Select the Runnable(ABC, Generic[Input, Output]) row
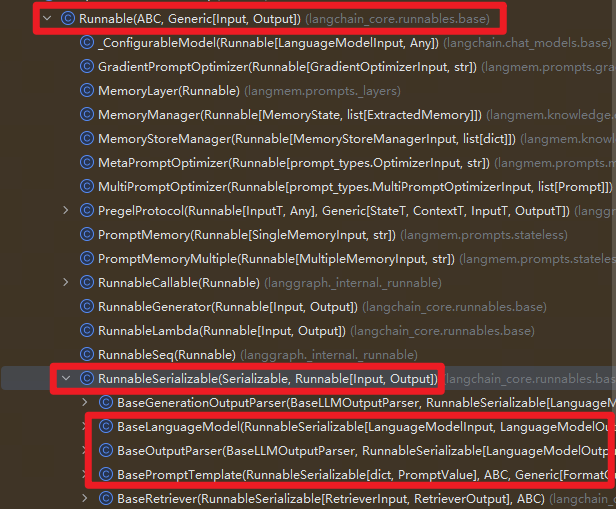This screenshot has height=509, width=616. (x=308, y=18)
